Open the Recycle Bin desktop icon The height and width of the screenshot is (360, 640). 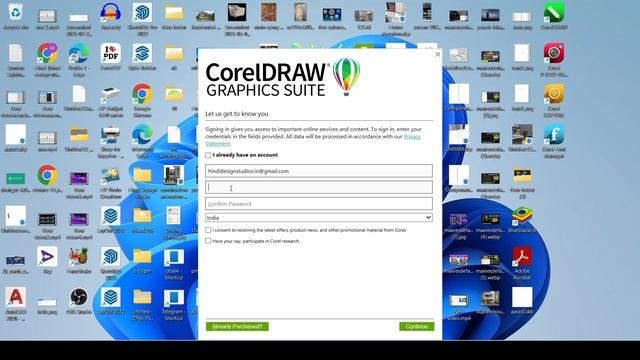coord(16,12)
